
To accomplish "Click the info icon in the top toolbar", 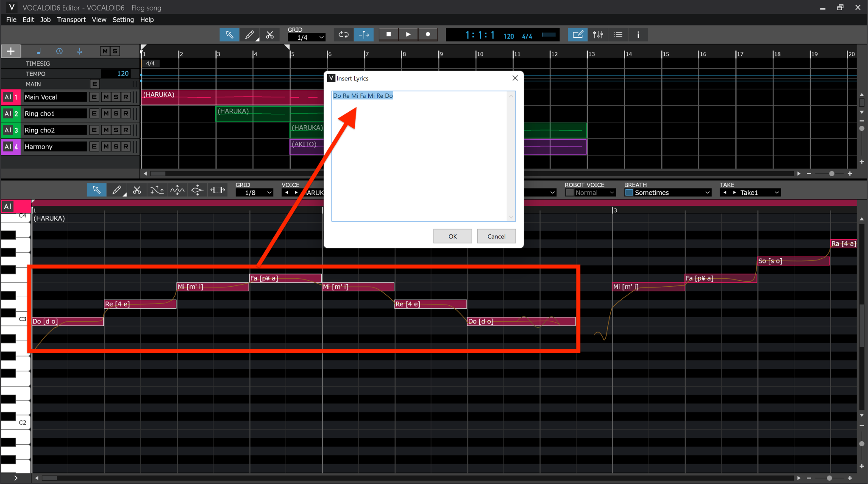I will pos(638,34).
